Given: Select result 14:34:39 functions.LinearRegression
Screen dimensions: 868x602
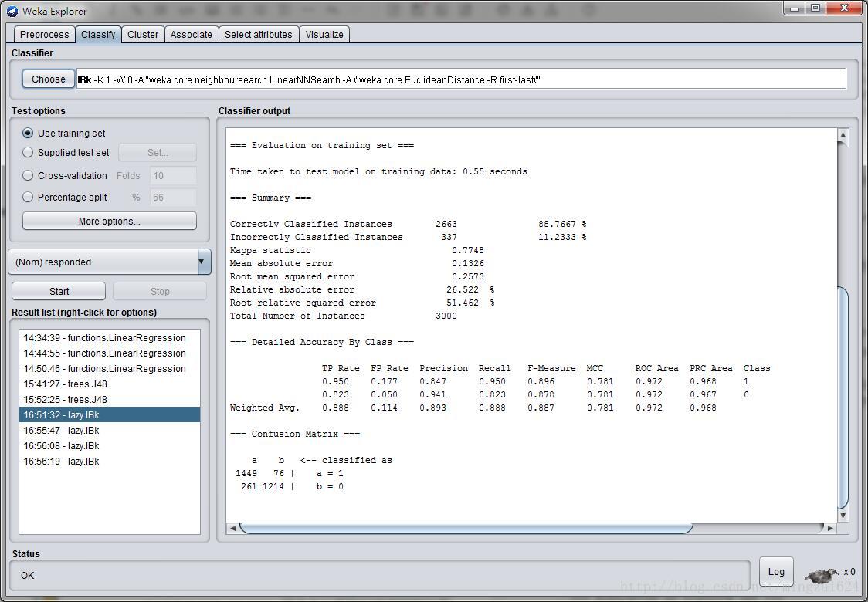Looking at the screenshot, I should (110, 337).
